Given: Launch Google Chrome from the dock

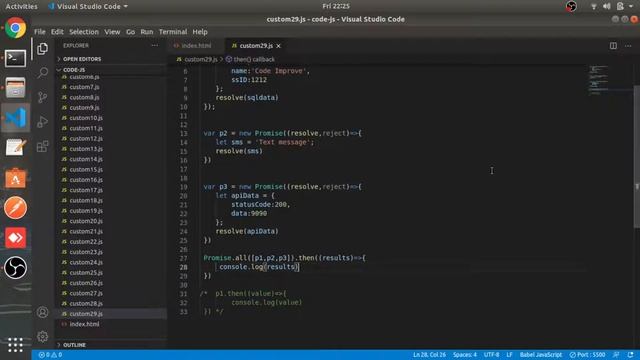Looking at the screenshot, I should (16, 28).
